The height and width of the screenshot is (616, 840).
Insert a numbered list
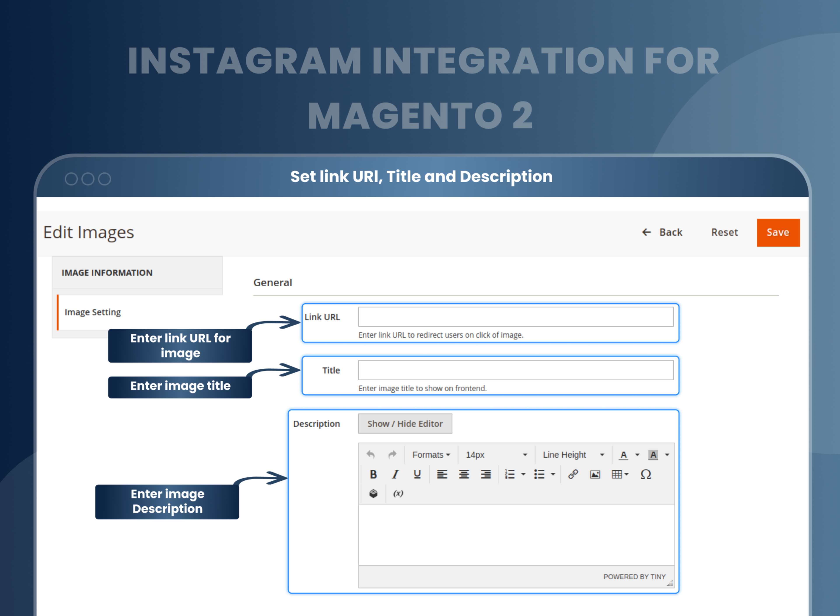point(510,474)
